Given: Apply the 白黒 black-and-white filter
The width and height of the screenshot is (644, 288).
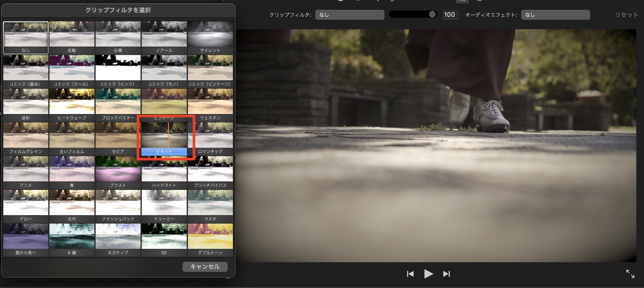Looking at the screenshot, I should [118, 37].
